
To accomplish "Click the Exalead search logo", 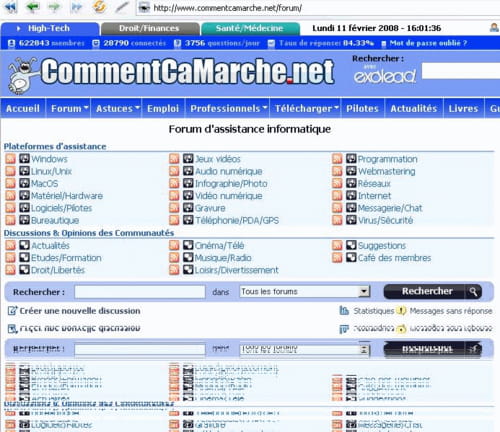I will 384,75.
